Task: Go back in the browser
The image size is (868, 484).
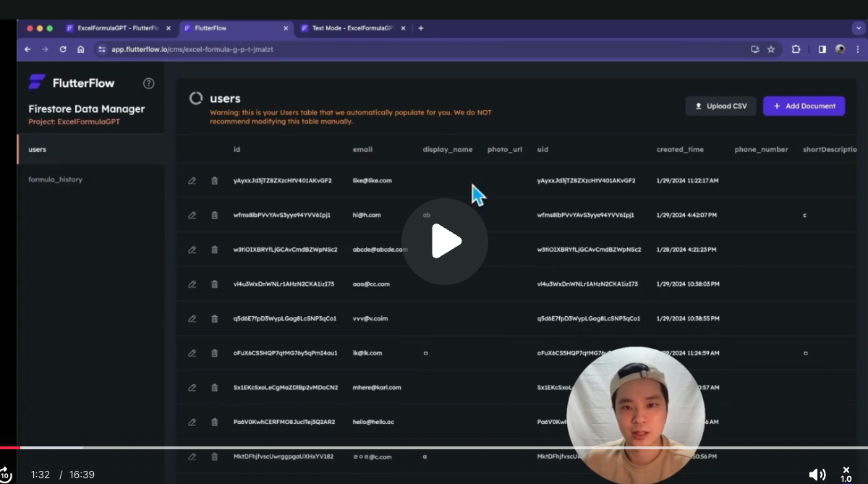Action: click(x=27, y=49)
